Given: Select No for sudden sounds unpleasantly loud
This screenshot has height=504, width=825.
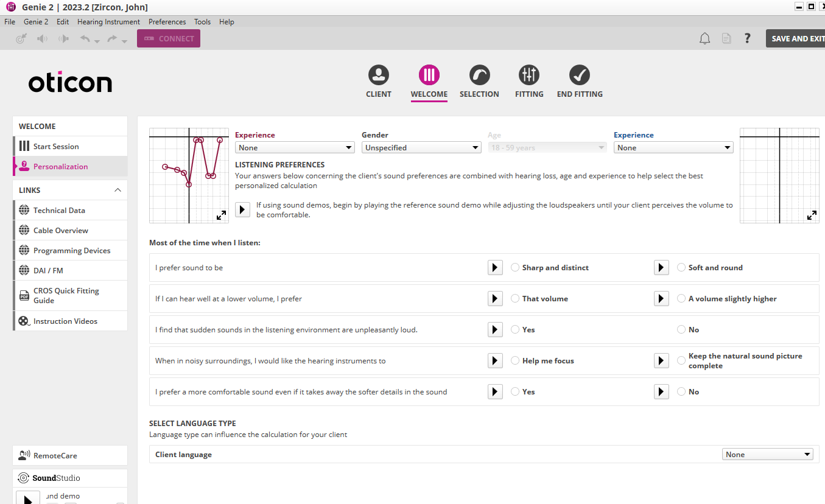Looking at the screenshot, I should [x=681, y=330].
